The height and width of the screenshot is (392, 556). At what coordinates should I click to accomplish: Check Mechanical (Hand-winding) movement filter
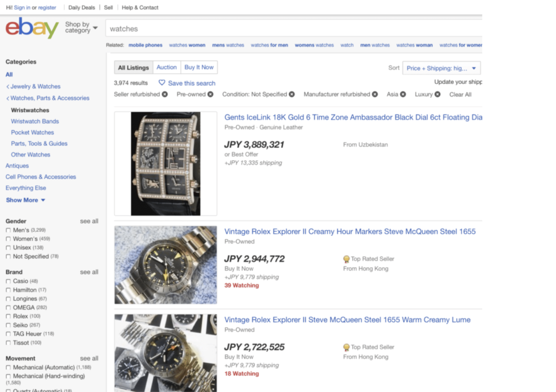(8, 376)
